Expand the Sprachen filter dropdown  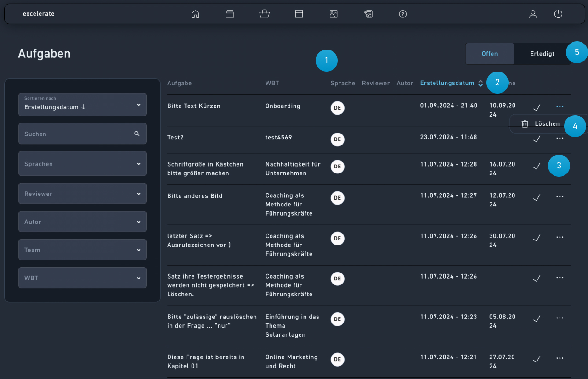[82, 164]
